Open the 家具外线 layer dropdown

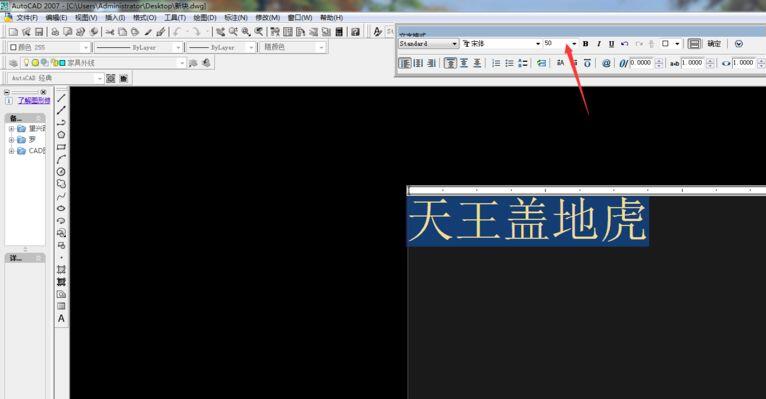coord(182,63)
